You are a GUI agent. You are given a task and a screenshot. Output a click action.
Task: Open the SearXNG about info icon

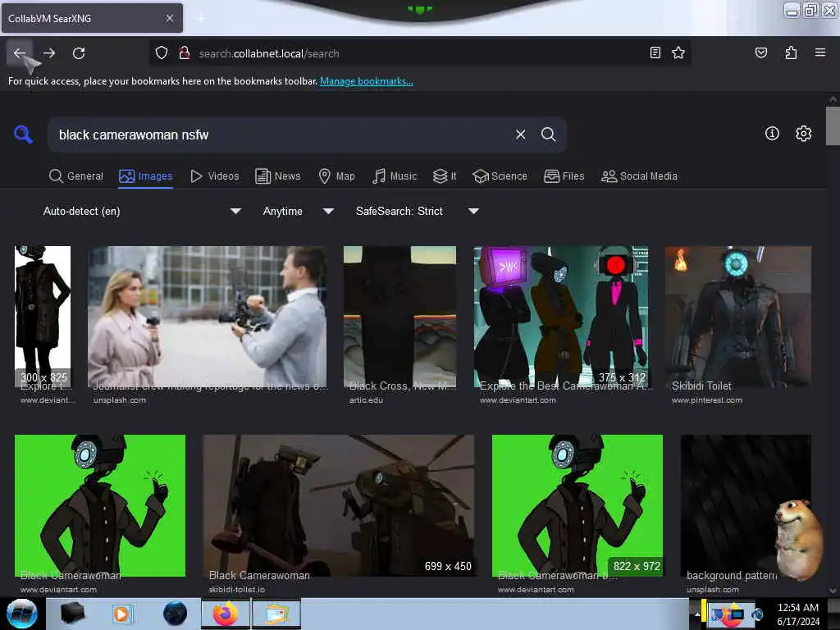(772, 134)
